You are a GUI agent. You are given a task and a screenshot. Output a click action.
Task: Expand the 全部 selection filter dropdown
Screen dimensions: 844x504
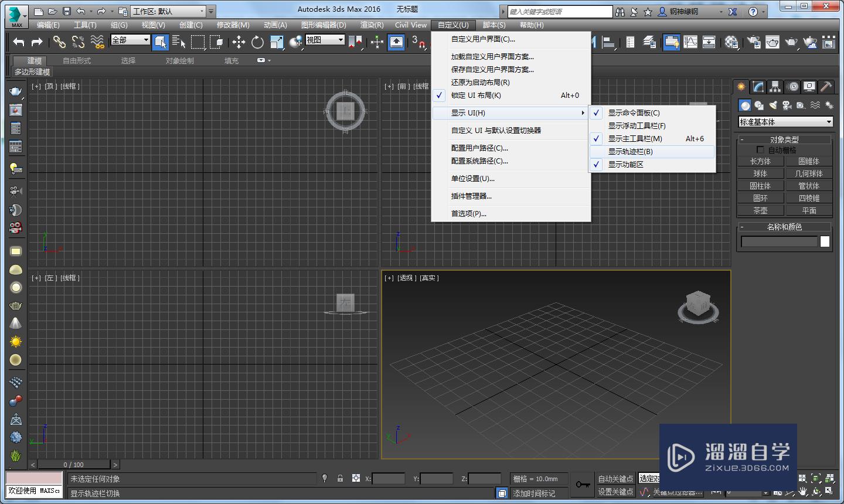pos(131,40)
